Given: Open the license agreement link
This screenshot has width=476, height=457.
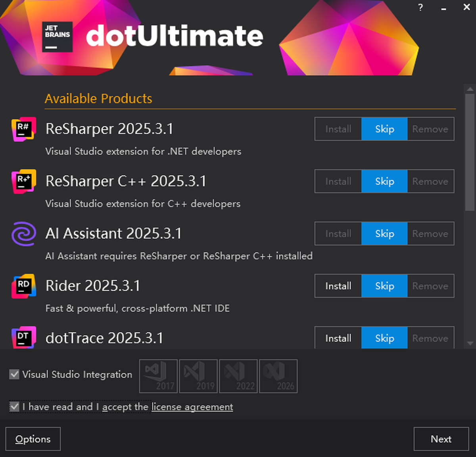Looking at the screenshot, I should point(192,407).
